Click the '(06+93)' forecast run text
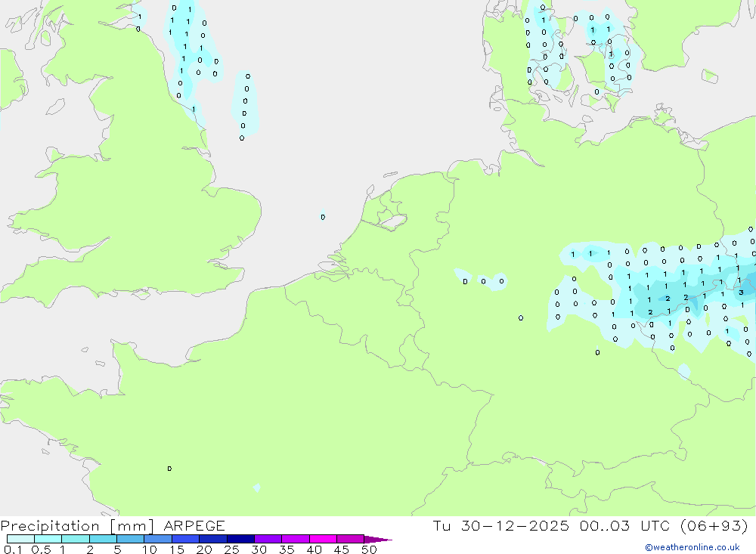756x554 pixels. 714,525
